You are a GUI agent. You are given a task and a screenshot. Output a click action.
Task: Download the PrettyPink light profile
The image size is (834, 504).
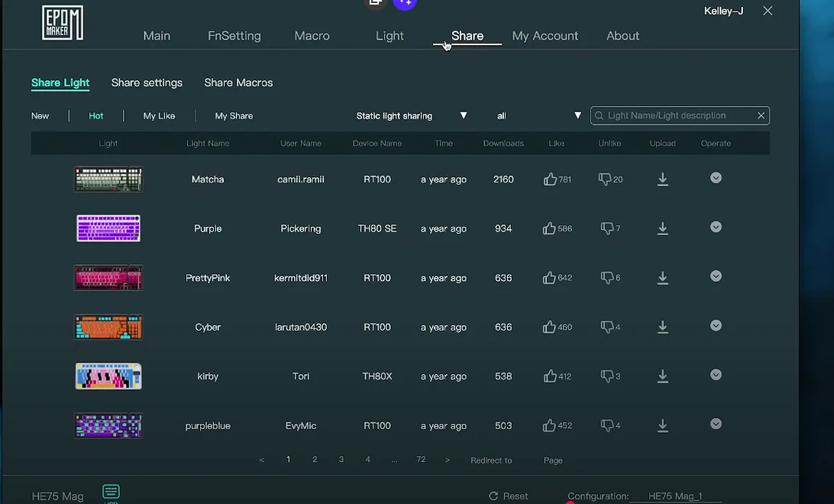[x=663, y=277]
